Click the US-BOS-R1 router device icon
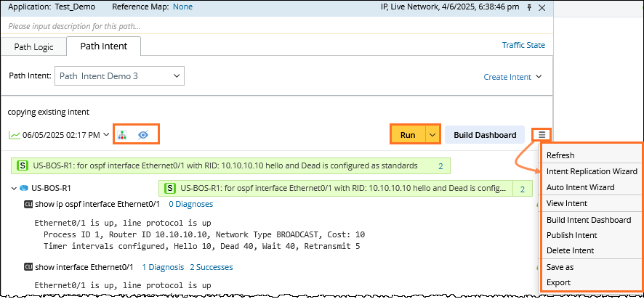 [x=23, y=189]
